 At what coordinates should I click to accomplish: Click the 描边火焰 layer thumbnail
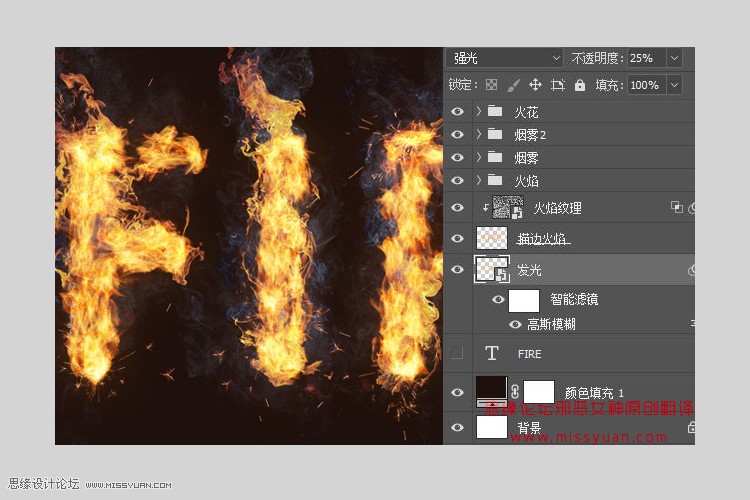(492, 238)
